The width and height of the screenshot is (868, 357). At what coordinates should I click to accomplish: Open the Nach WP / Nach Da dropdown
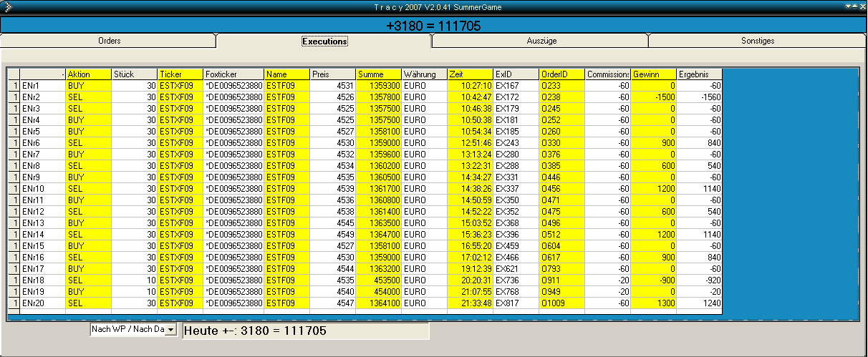pos(170,329)
